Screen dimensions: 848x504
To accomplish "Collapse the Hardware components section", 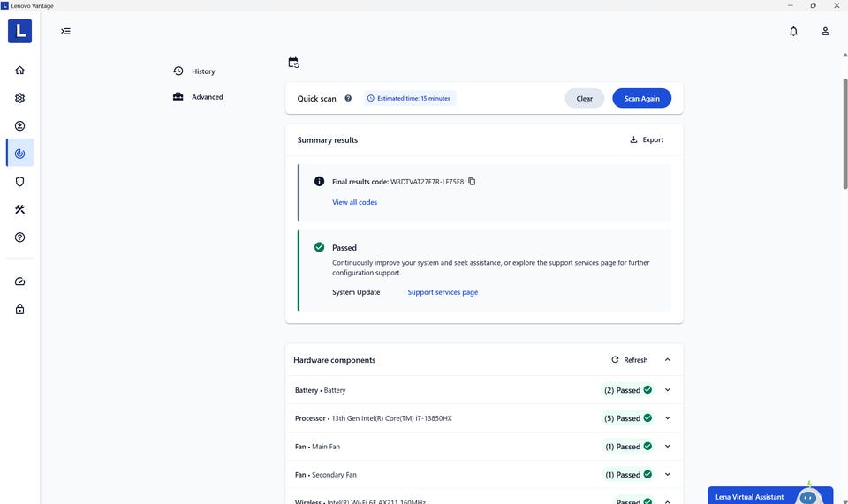I will (x=668, y=360).
